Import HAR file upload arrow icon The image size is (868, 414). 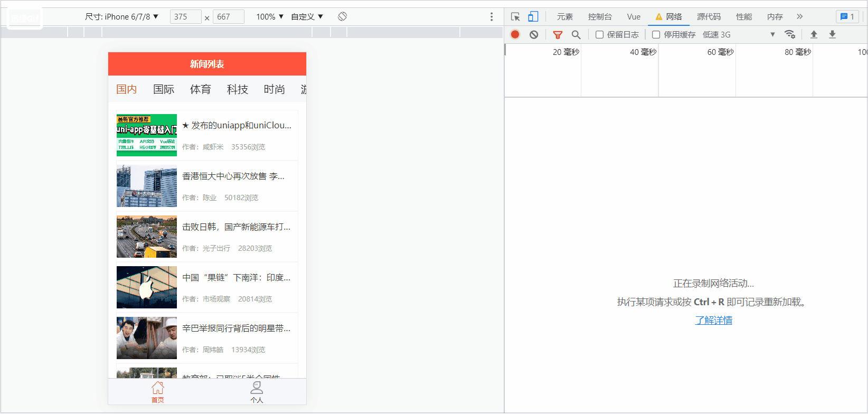[x=814, y=34]
